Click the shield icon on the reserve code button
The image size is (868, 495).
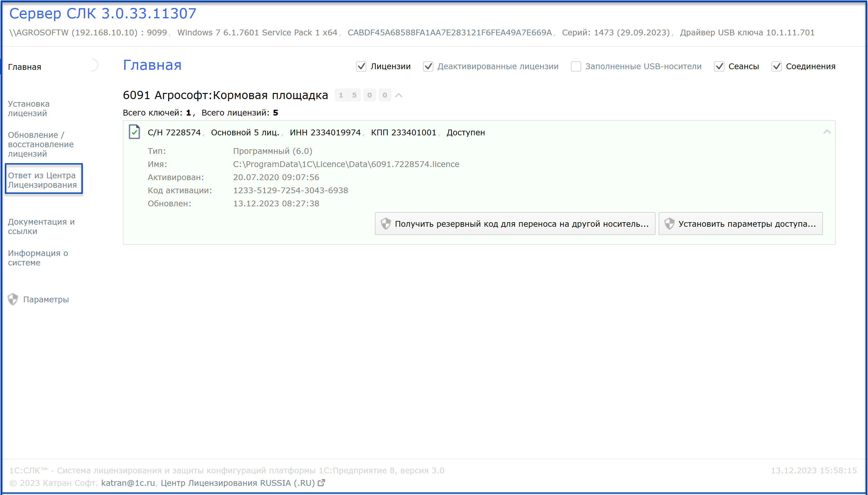coord(386,224)
